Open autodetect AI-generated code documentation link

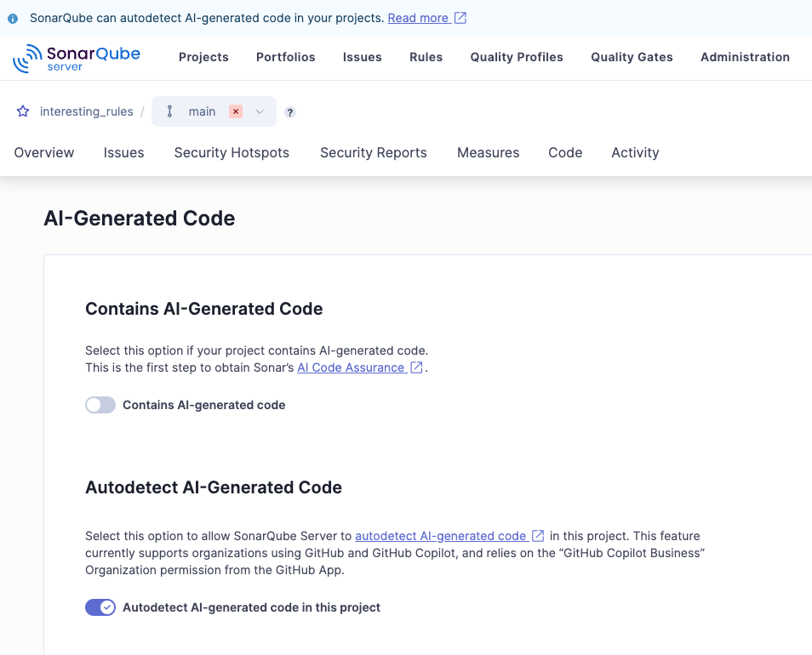[x=440, y=536]
